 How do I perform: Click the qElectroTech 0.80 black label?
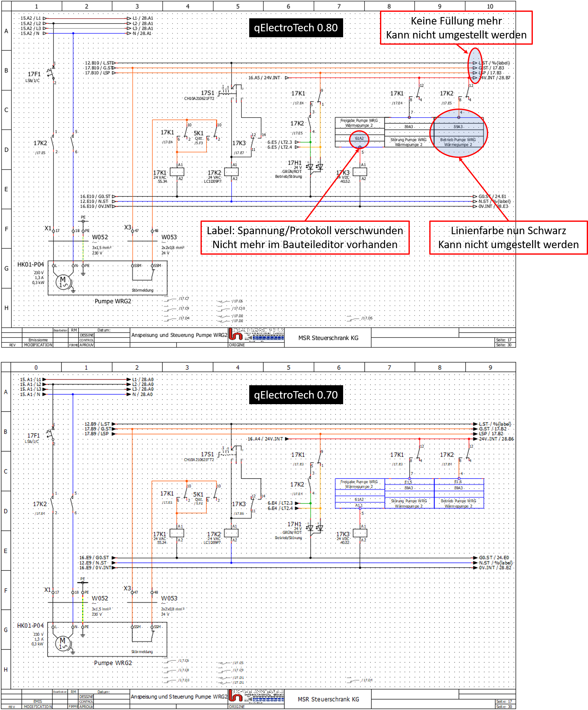[x=296, y=28]
